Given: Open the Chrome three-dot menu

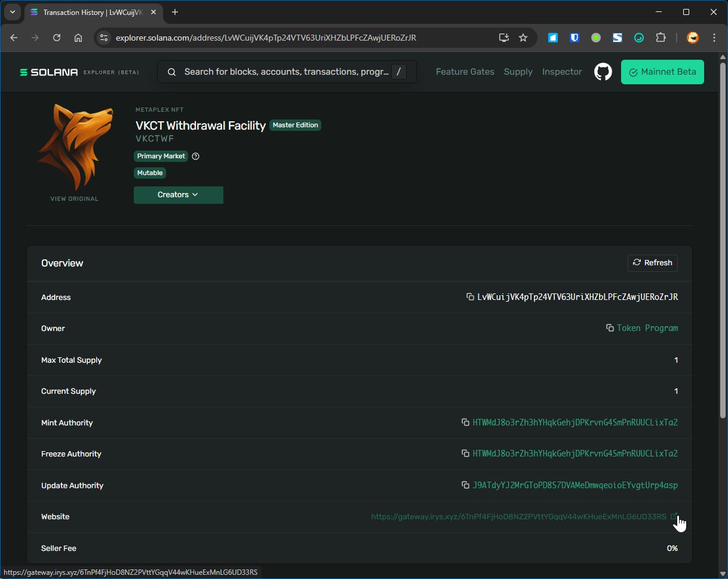Looking at the screenshot, I should point(714,38).
